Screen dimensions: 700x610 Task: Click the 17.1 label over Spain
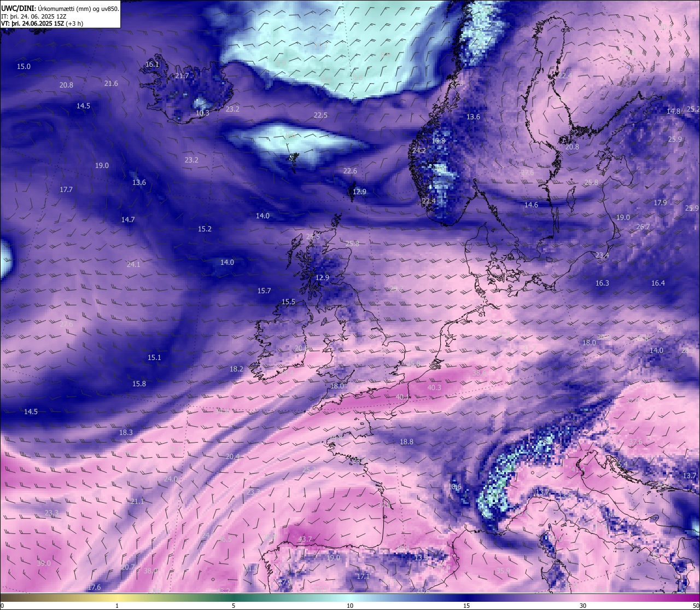pos(363,577)
